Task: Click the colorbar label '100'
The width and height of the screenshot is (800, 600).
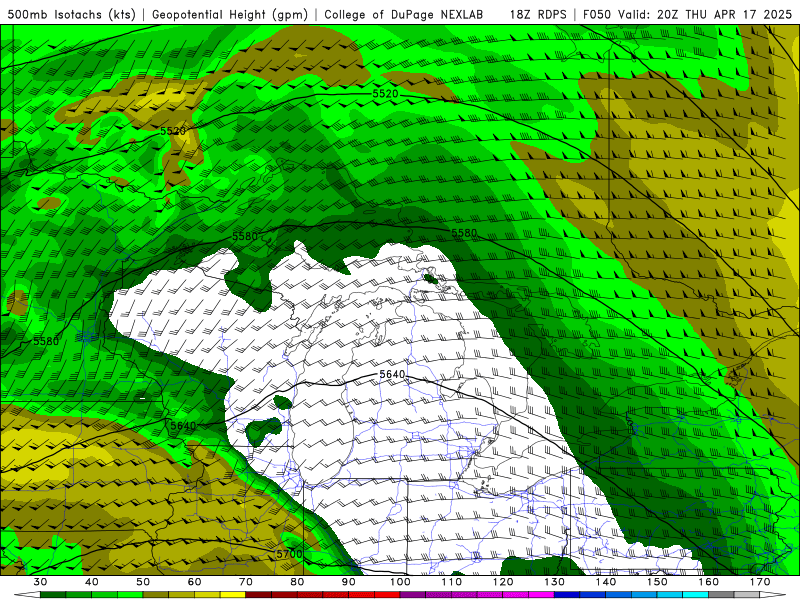Action: 400,582
